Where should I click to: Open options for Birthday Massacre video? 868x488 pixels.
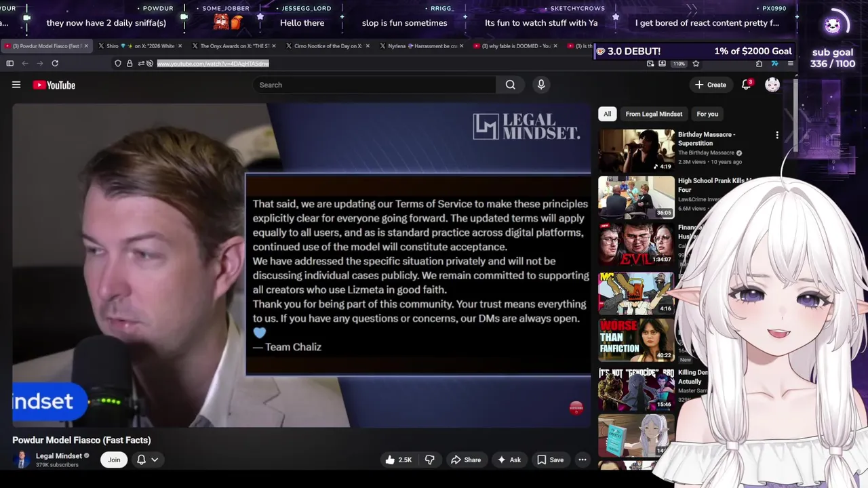[777, 135]
